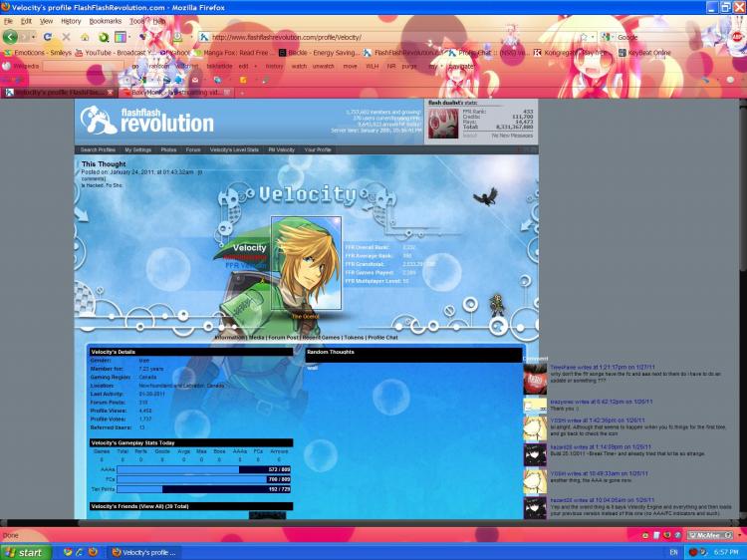Click the vertical page scrollbar
747x560 pixels.
[743, 310]
